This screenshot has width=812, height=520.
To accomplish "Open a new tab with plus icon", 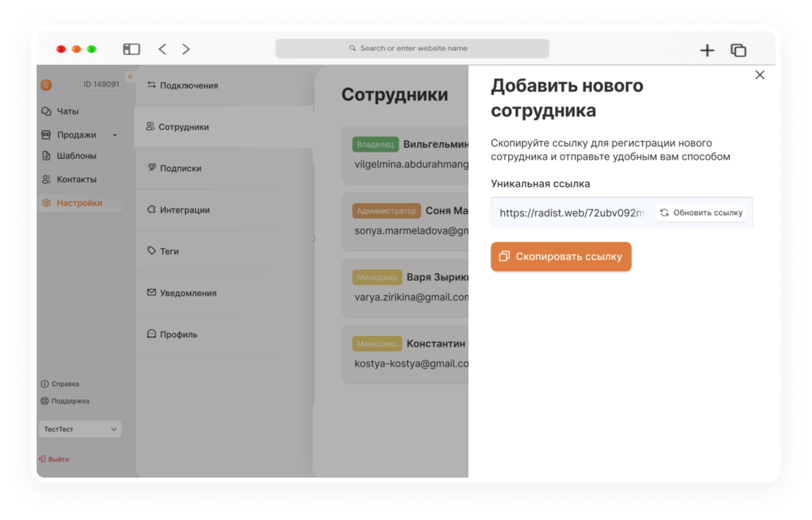I will 707,50.
